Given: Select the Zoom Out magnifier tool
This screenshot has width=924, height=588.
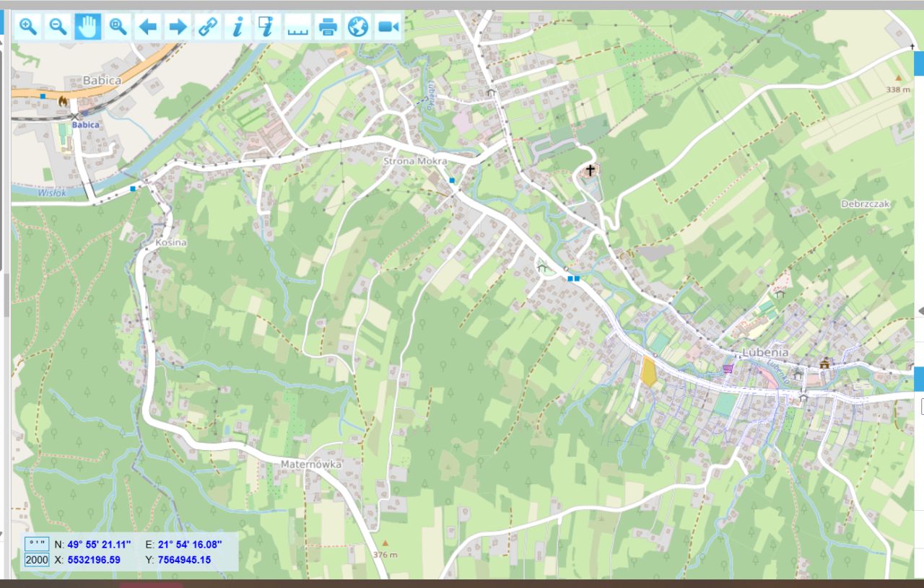Looking at the screenshot, I should click(57, 27).
